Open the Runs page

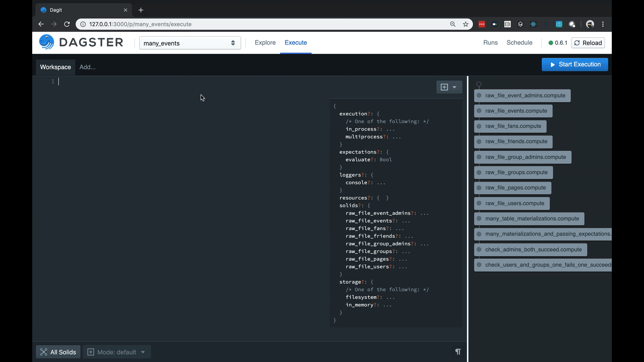[x=490, y=43]
